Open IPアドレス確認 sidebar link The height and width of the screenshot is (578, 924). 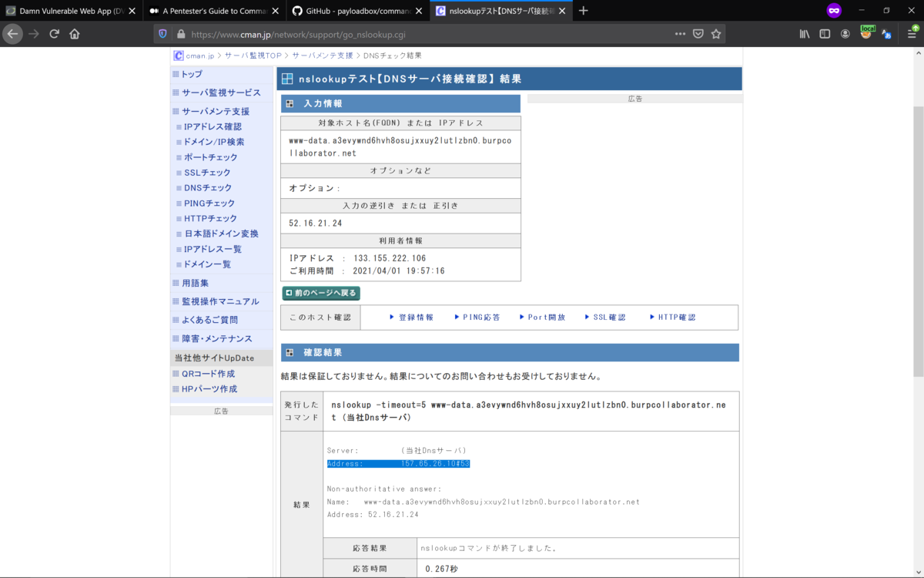(x=213, y=126)
